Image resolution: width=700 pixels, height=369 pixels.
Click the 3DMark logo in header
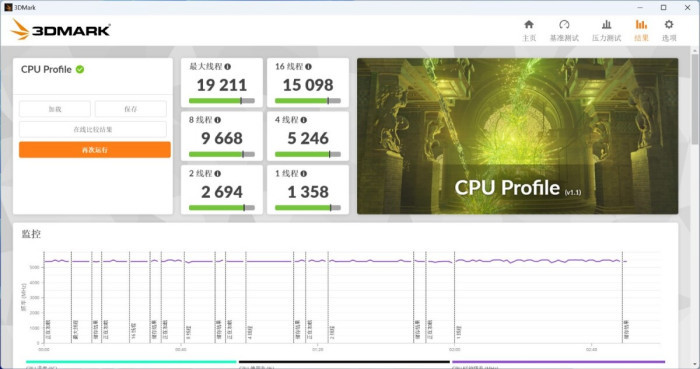pos(61,30)
